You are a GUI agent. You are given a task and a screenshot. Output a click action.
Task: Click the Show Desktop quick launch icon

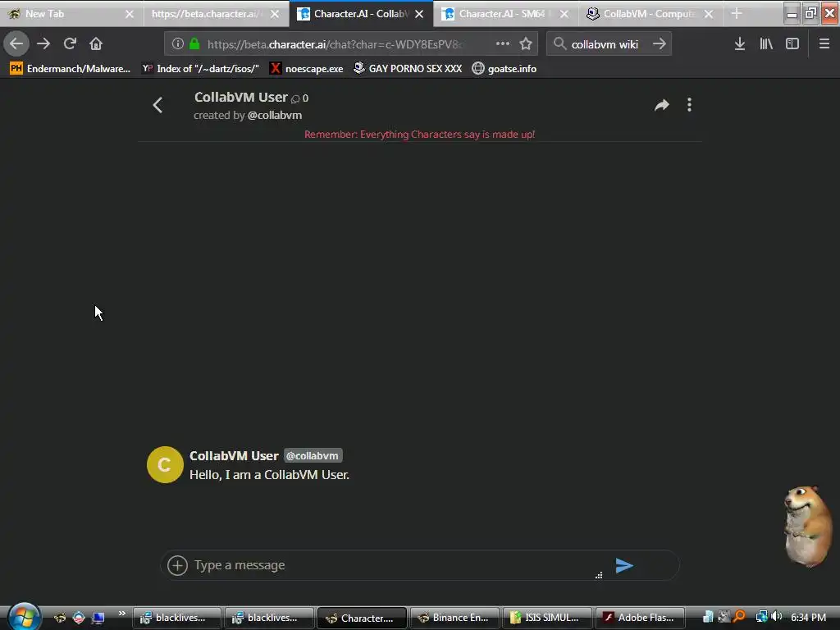[x=98, y=618]
